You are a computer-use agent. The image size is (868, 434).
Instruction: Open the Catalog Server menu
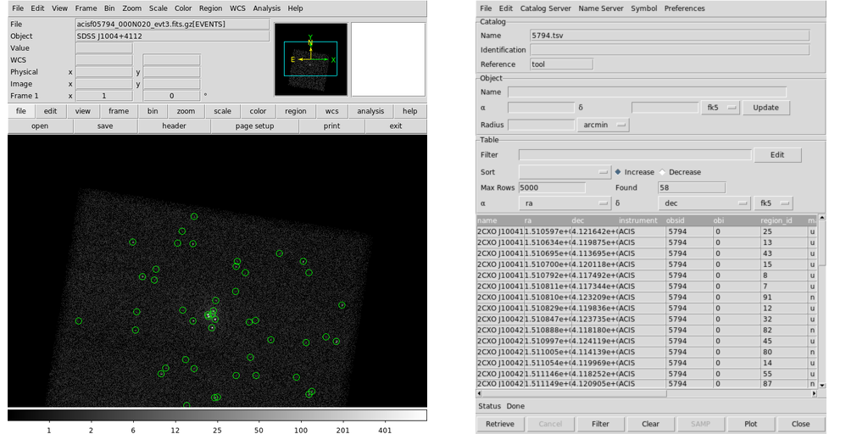[545, 8]
